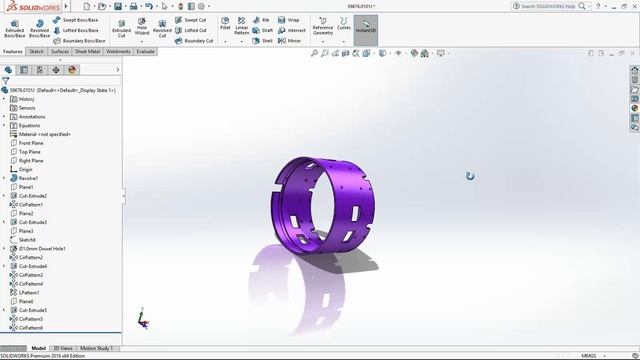Click the Save icon in title bar
640x360 pixels.
(118, 6)
